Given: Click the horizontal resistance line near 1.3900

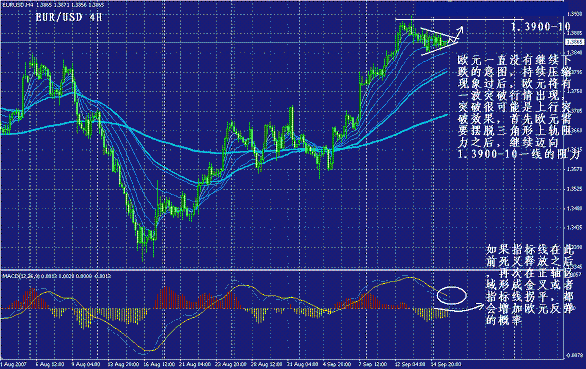Looking at the screenshot, I should (459, 19).
